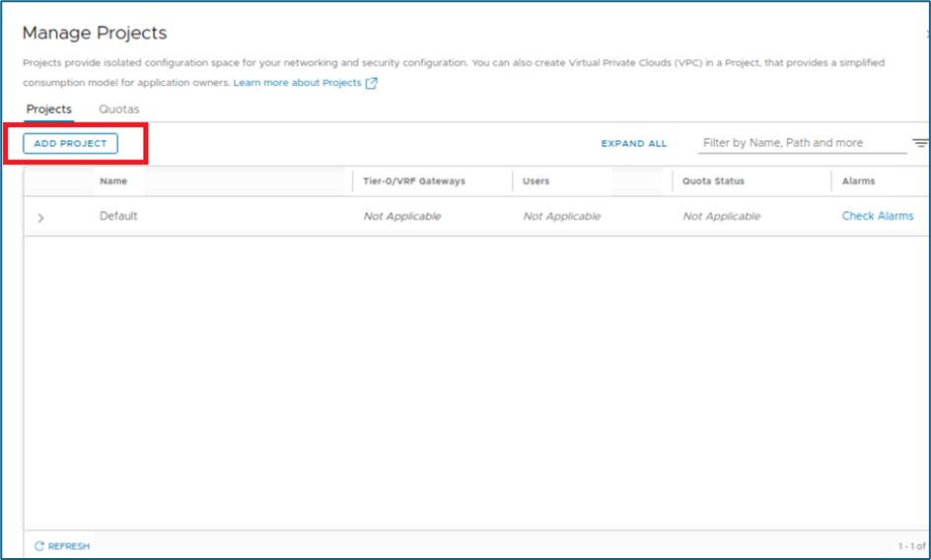Screen dimensions: 931x560
Task: Select the Default project name
Action: pos(118,216)
